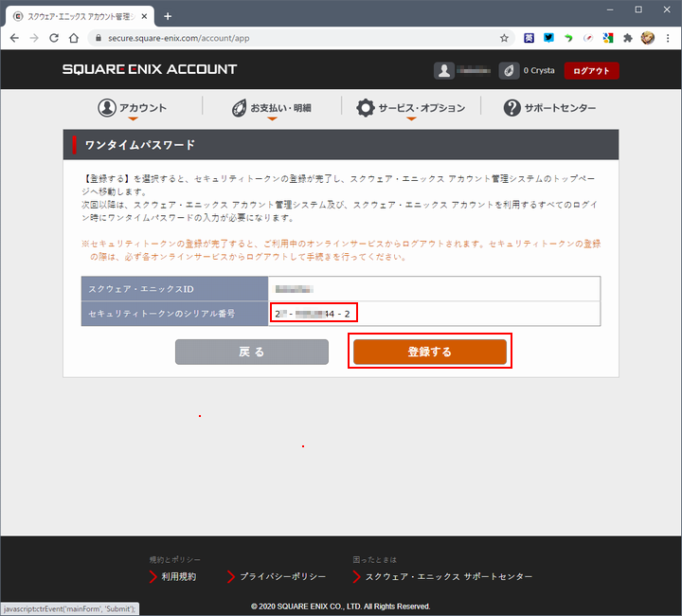This screenshot has height=616, width=682.
Task: Reload the page with the refresh icon
Action: 54,38
